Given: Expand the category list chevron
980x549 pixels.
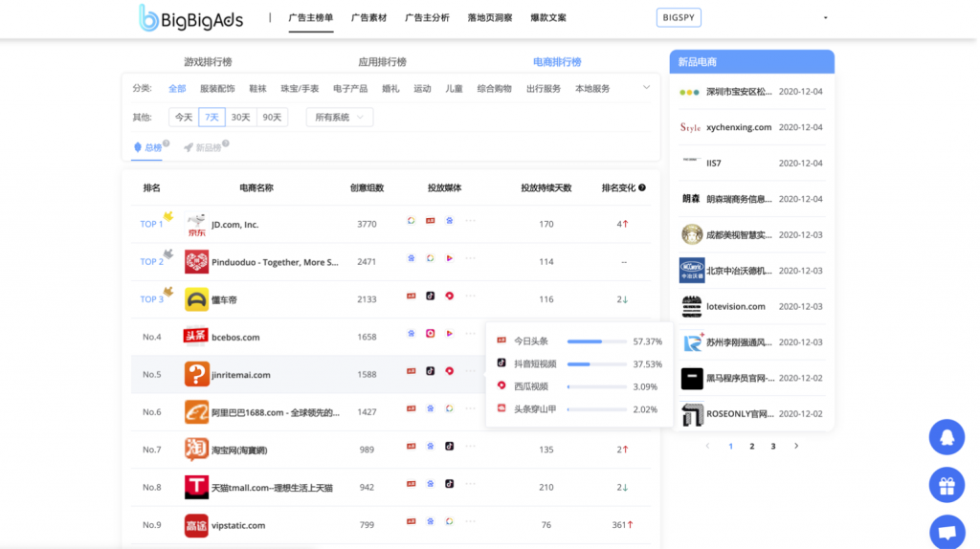Looking at the screenshot, I should pyautogui.click(x=646, y=87).
